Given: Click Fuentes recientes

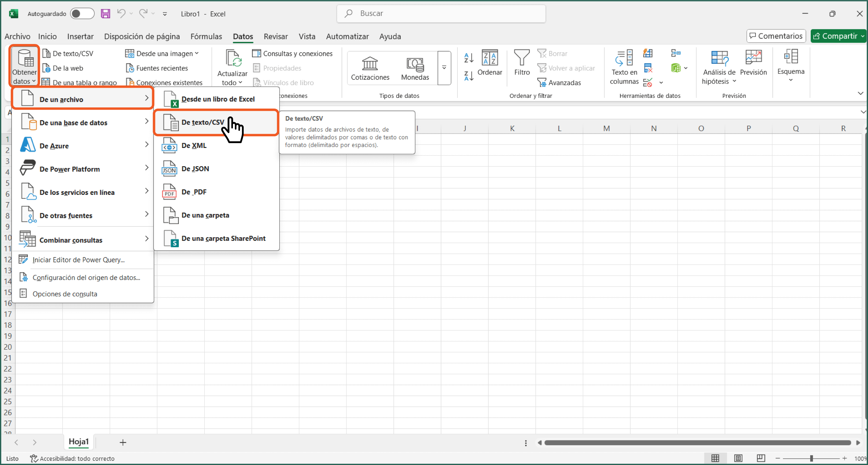Looking at the screenshot, I should point(157,68).
